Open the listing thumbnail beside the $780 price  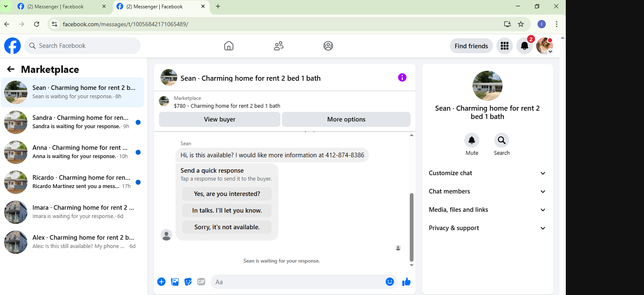coord(164,102)
